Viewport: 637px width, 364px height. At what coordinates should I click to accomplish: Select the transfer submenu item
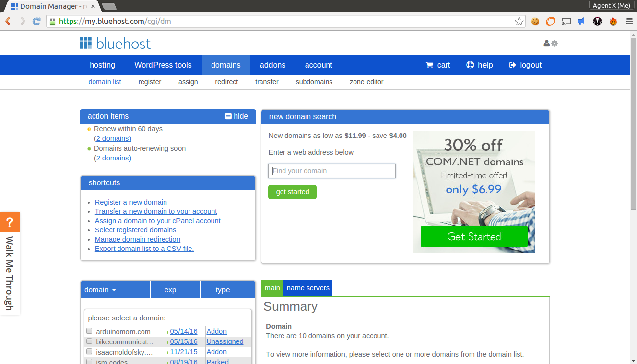click(x=267, y=82)
